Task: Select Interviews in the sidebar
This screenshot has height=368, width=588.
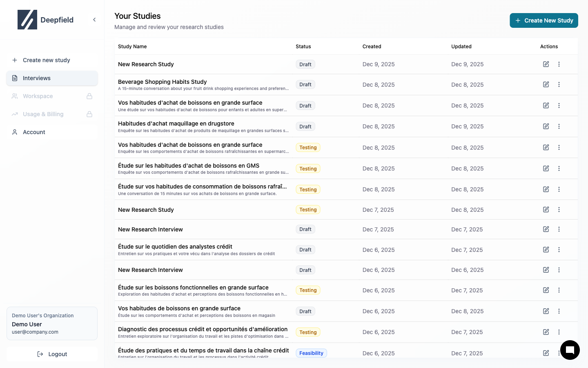Action: 37,78
